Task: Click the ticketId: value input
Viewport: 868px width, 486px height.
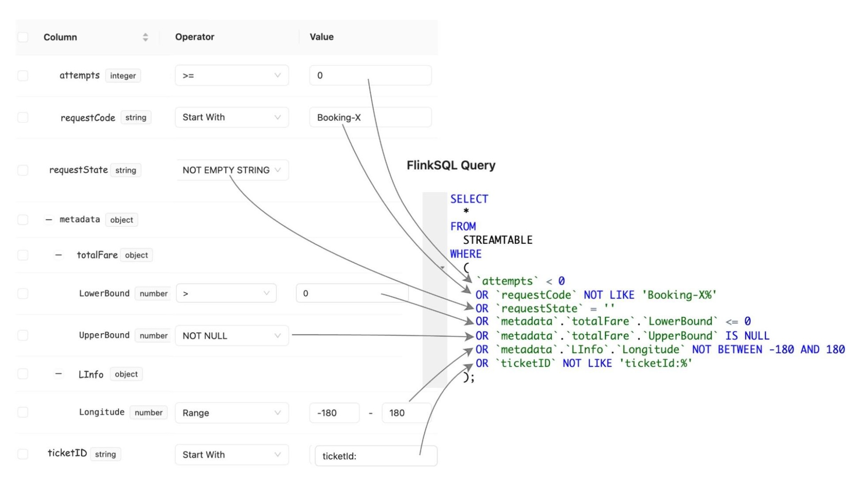Action: point(375,456)
